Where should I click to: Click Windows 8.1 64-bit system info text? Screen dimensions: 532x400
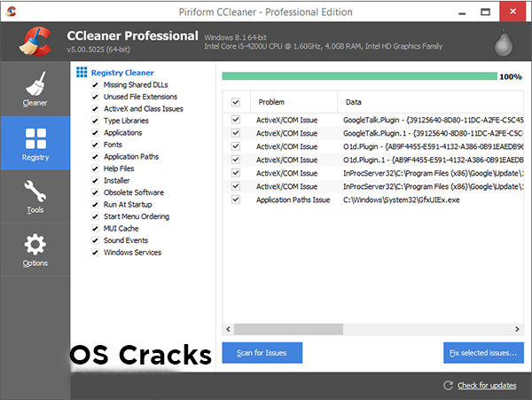coord(236,37)
